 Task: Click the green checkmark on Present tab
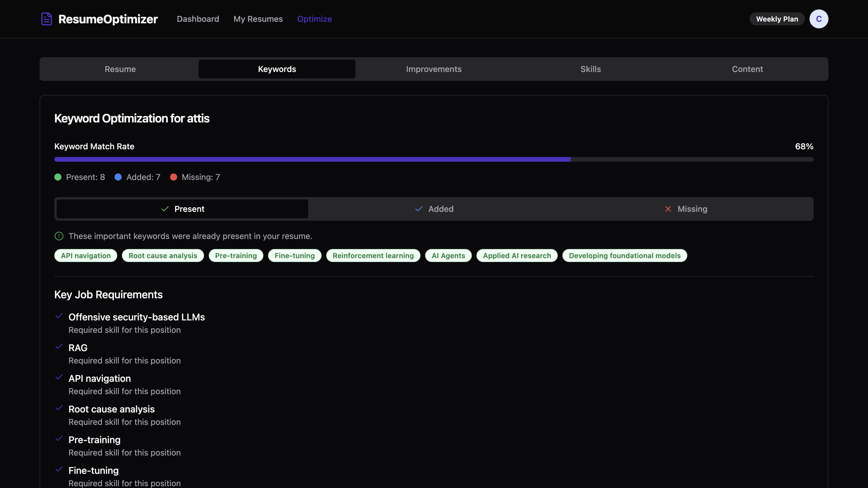click(165, 209)
